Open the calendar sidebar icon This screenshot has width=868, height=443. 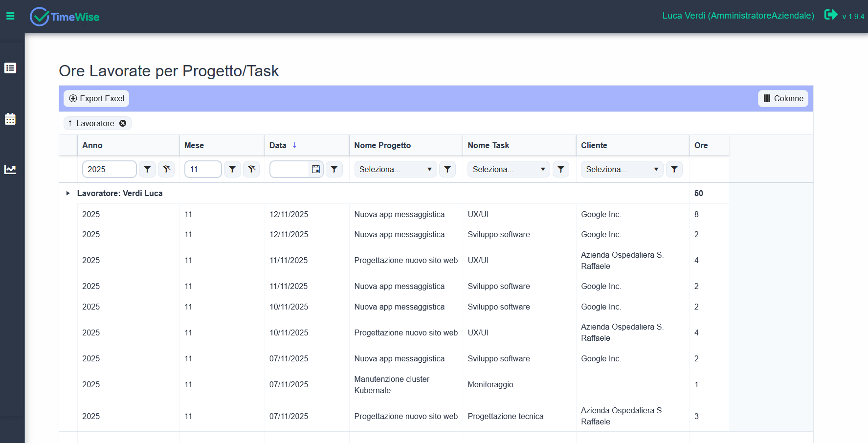point(10,119)
